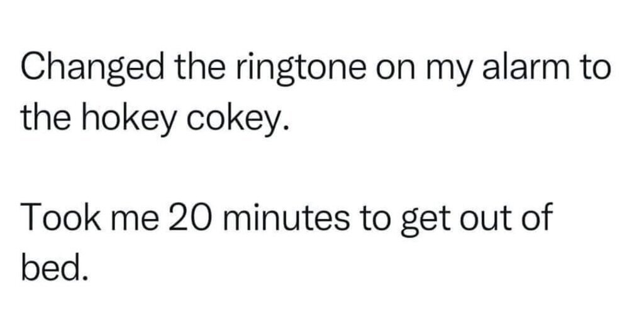Click the word 'get' in the third line

(x=425, y=219)
